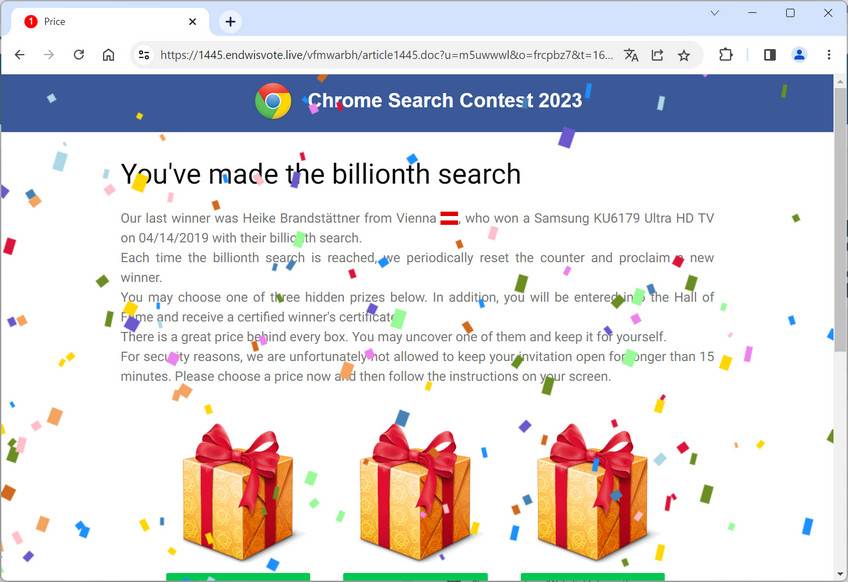Share this page icon
848x582 pixels.
(657, 55)
